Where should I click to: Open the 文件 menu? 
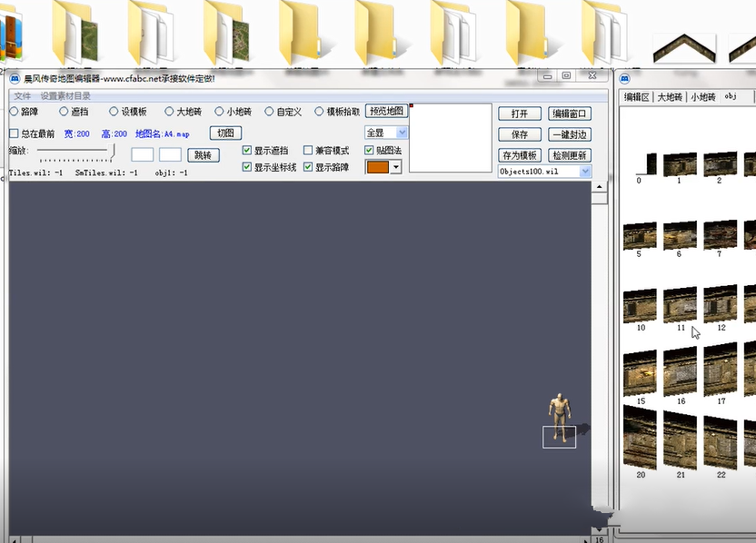pyautogui.click(x=22, y=96)
